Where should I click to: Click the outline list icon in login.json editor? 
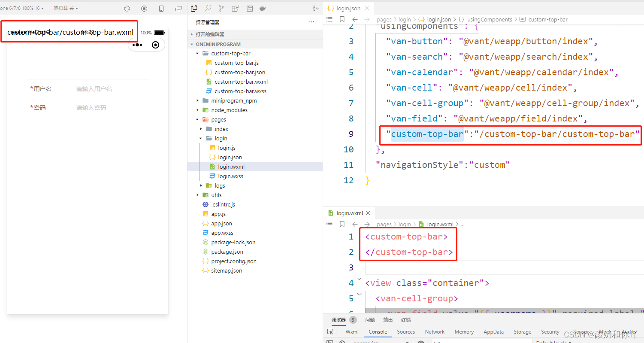pyautogui.click(x=330, y=19)
